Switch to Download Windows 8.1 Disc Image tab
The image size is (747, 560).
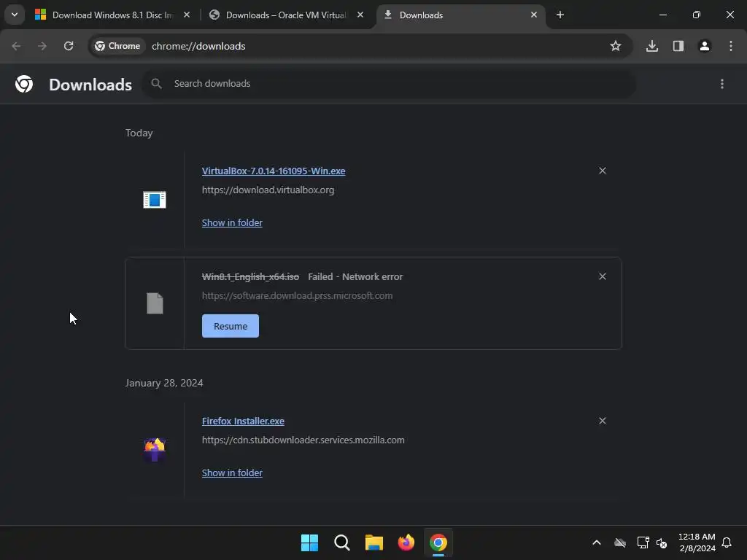point(112,15)
